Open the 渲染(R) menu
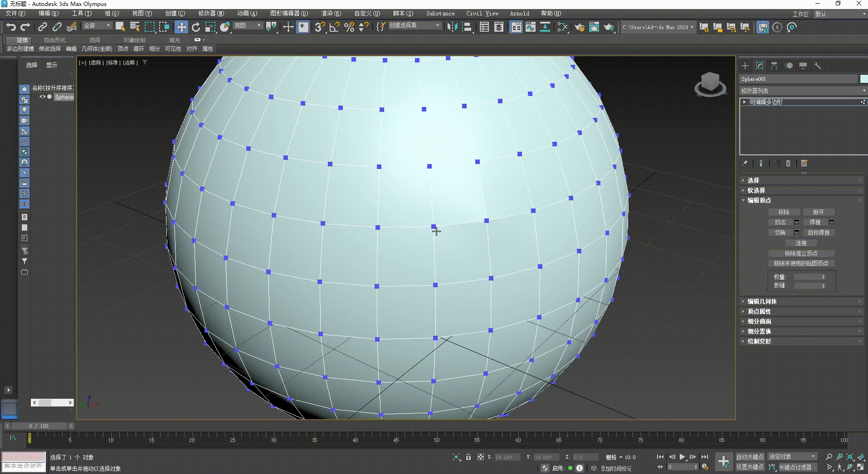The width and height of the screenshot is (868, 474). click(x=331, y=14)
